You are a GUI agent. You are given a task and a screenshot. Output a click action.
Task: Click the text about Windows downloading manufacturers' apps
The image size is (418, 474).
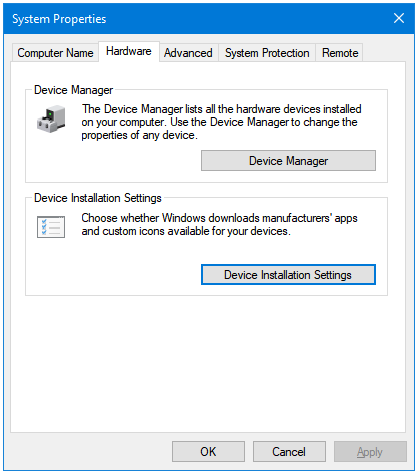[219, 224]
